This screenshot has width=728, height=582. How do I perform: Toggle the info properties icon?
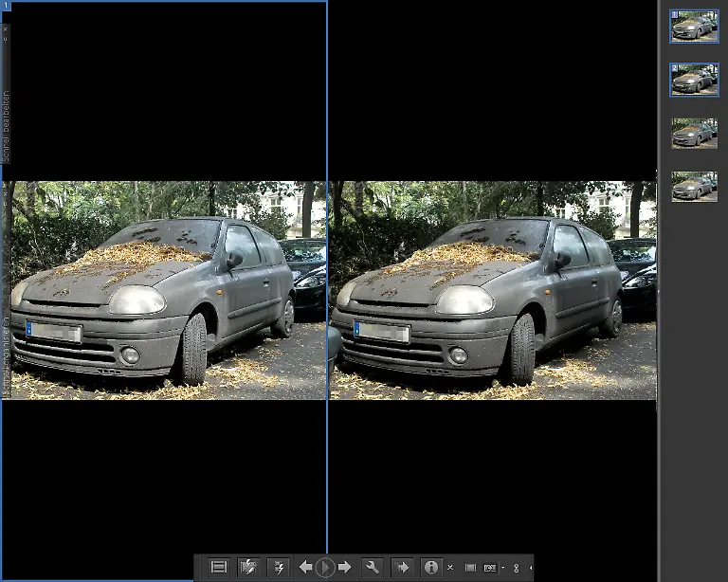click(431, 567)
